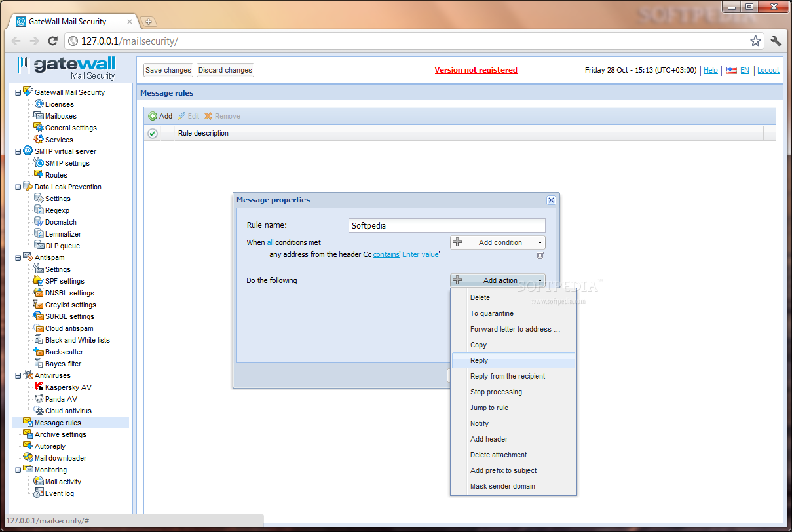Click the browser address bar

point(415,41)
